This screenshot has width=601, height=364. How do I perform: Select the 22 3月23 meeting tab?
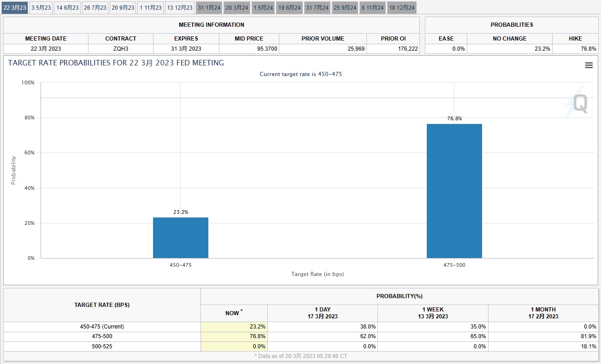coord(15,8)
